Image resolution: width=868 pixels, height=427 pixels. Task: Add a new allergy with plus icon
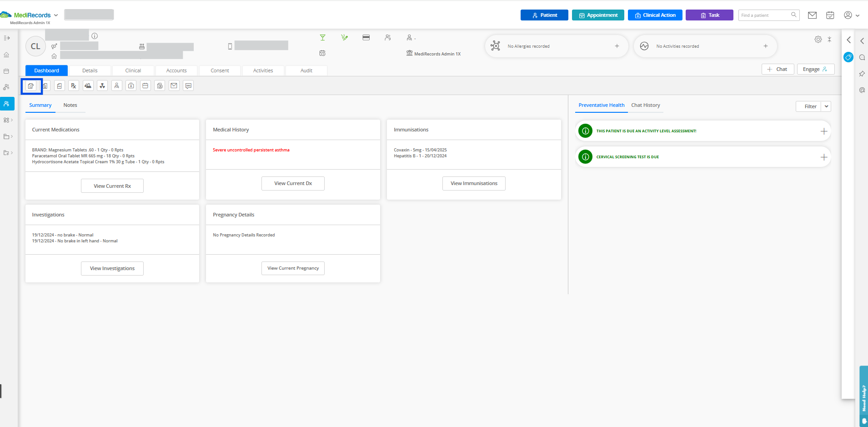point(617,46)
